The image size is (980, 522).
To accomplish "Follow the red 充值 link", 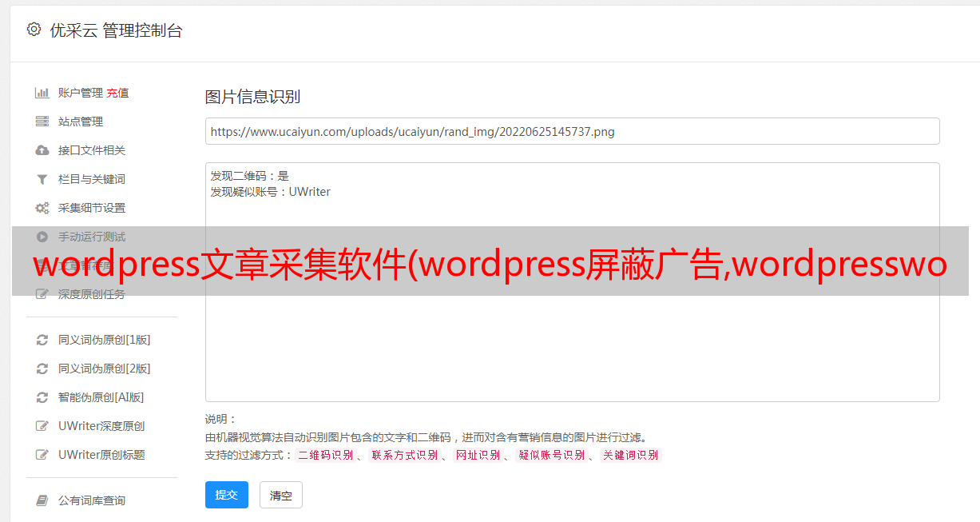I will click(117, 93).
